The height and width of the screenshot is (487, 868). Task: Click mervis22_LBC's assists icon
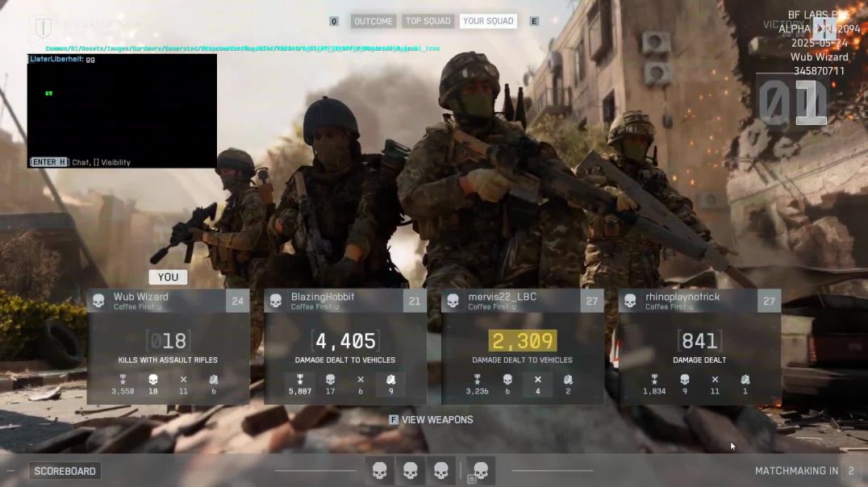[568, 380]
